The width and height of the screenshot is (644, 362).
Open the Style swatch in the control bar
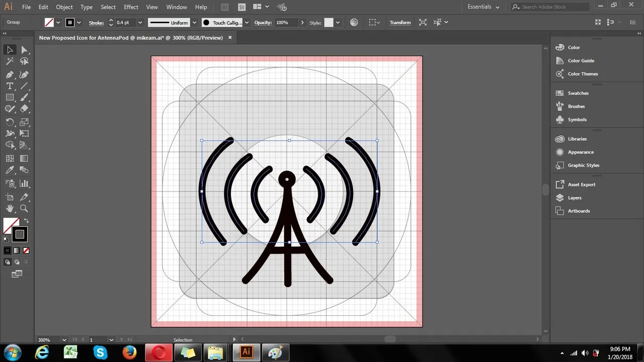[329, 23]
